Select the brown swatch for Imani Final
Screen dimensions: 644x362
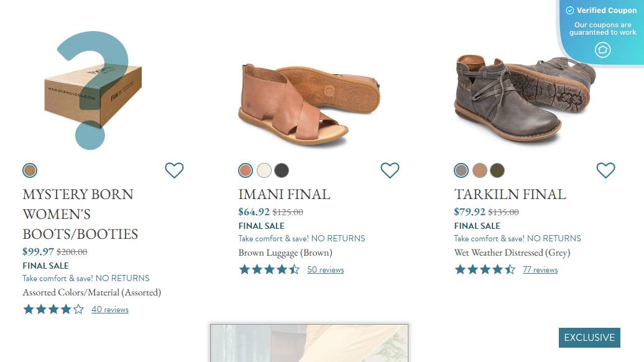246,170
